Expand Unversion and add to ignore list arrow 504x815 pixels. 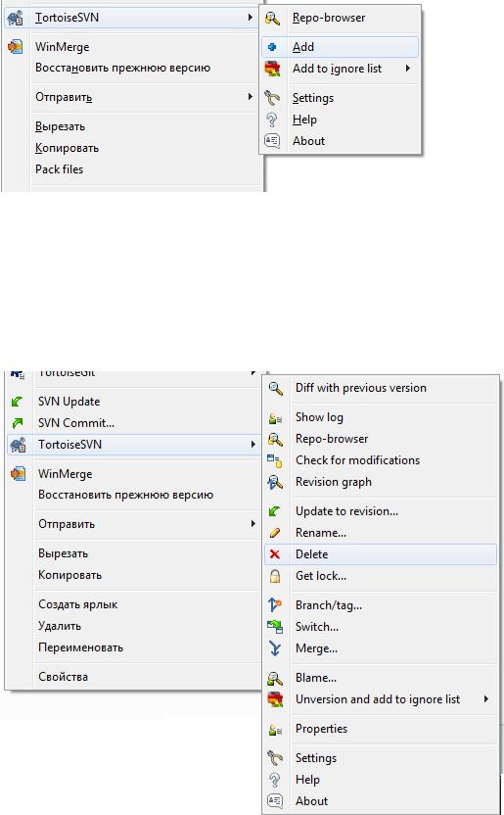(x=486, y=699)
